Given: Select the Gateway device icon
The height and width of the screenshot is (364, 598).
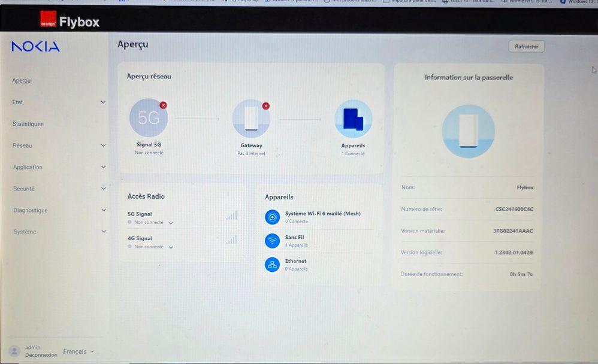Looking at the screenshot, I should point(251,119).
